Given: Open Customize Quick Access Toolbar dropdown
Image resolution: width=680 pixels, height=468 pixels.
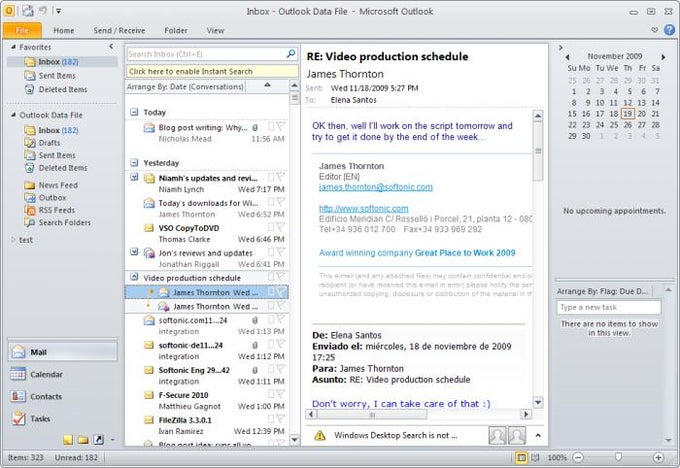Looking at the screenshot, I should (x=59, y=11).
